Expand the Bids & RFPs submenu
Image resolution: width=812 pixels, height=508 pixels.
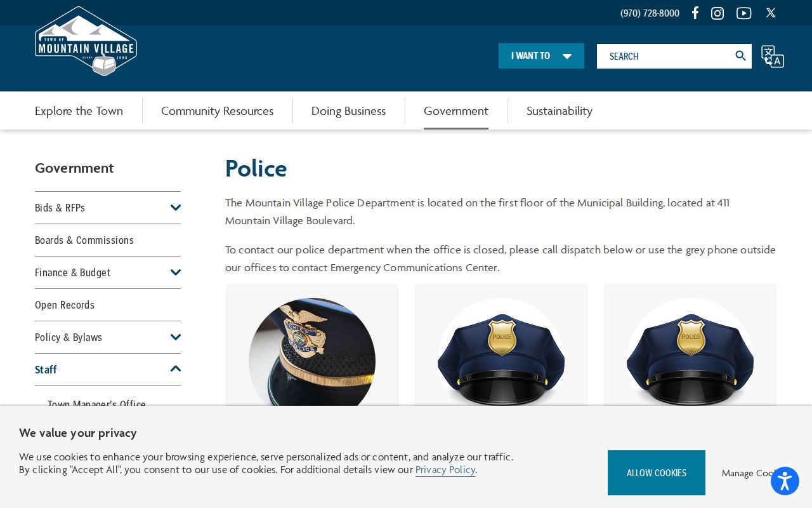(x=176, y=208)
